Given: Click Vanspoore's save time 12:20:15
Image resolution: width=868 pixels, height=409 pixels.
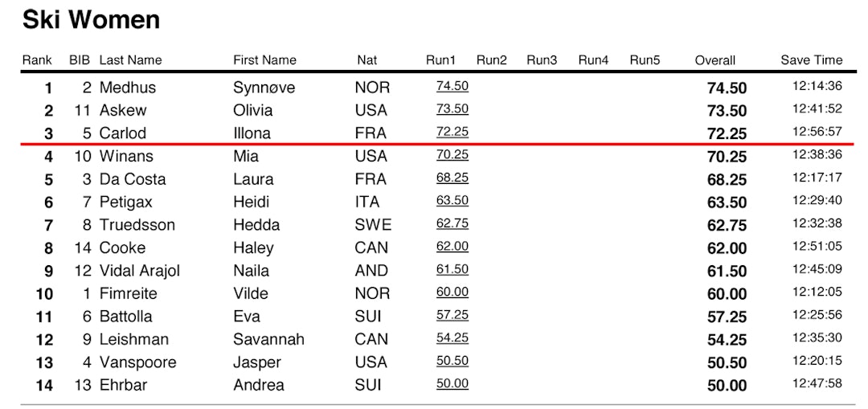Looking at the screenshot, I should [817, 361].
